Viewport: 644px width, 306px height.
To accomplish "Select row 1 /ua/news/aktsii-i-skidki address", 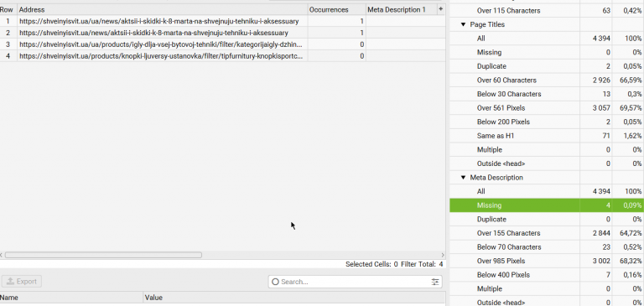I will pyautogui.click(x=159, y=21).
